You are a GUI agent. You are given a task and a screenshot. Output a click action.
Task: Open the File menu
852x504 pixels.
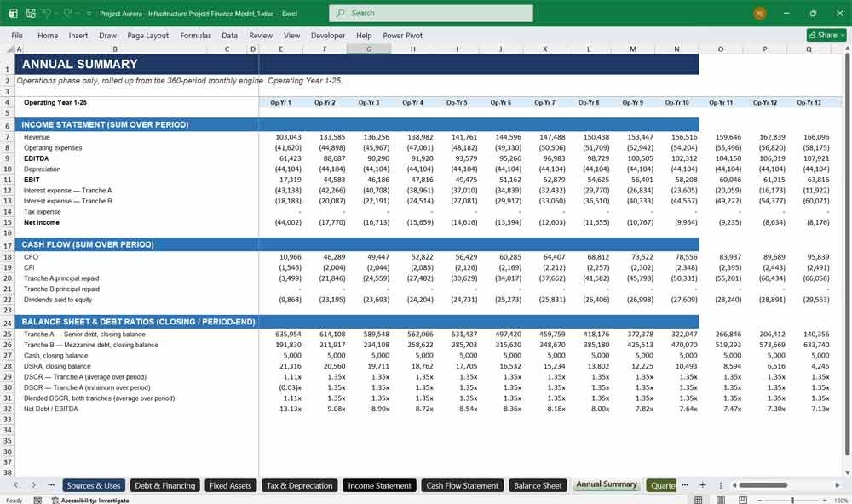[x=17, y=35]
